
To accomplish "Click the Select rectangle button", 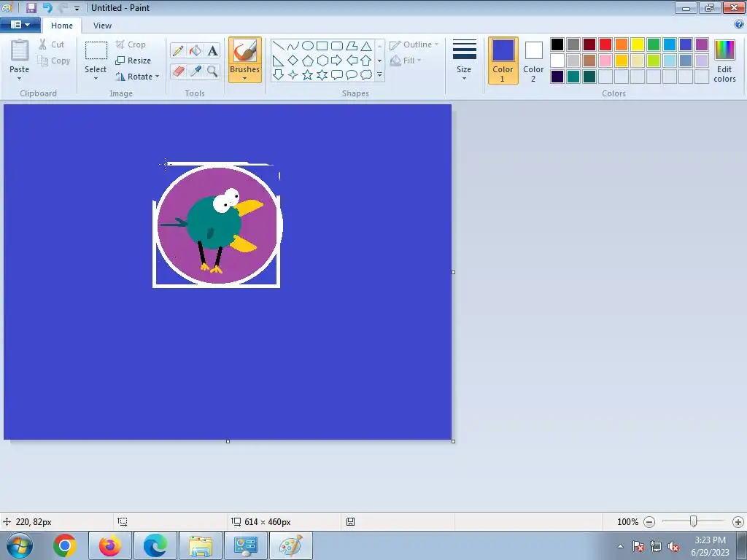I will [x=96, y=56].
